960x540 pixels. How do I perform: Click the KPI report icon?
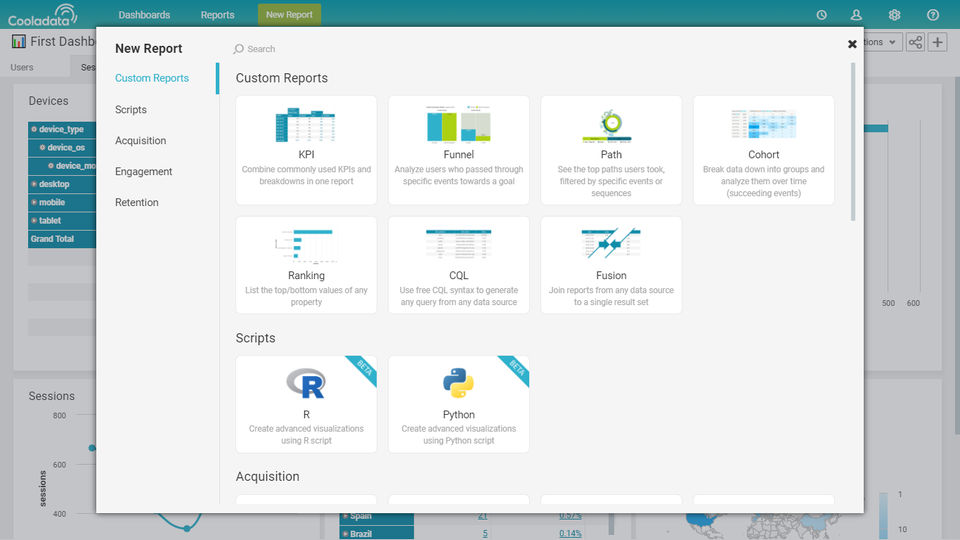point(306,125)
